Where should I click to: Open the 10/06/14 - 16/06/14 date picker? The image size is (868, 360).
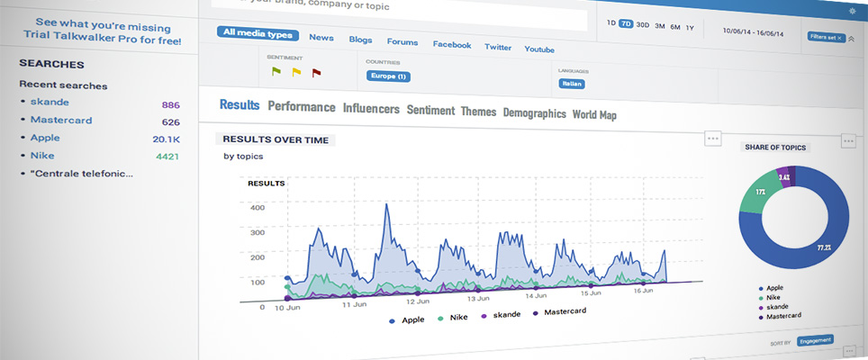753,32
